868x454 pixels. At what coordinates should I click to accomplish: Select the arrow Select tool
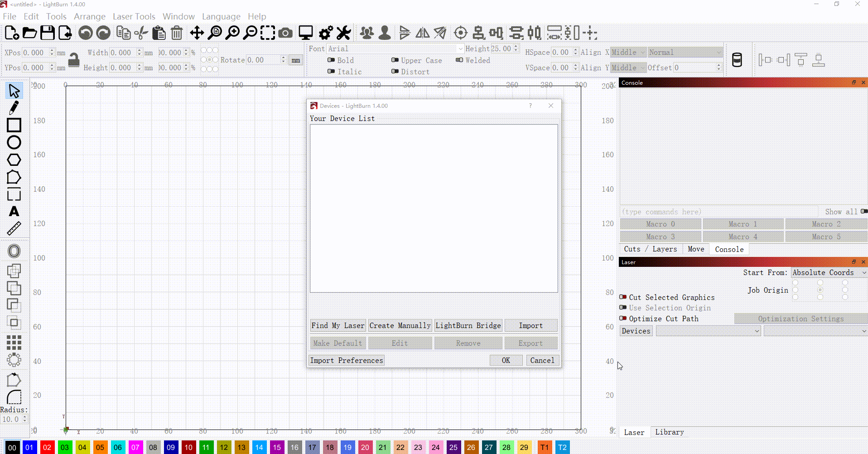click(x=14, y=91)
